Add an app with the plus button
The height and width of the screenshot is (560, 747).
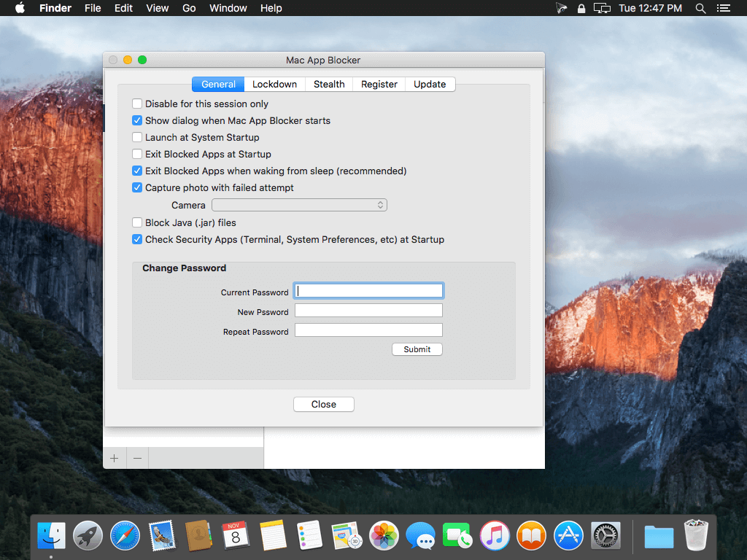point(115,458)
